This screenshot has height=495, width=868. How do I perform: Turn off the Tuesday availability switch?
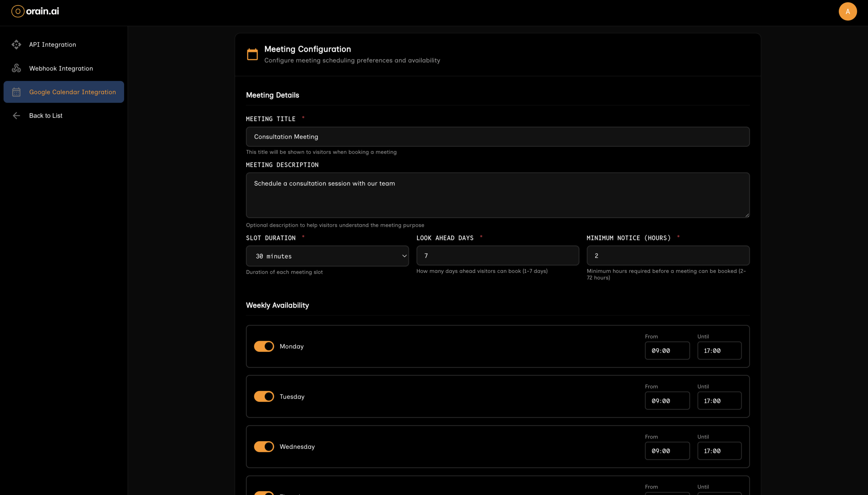click(264, 396)
